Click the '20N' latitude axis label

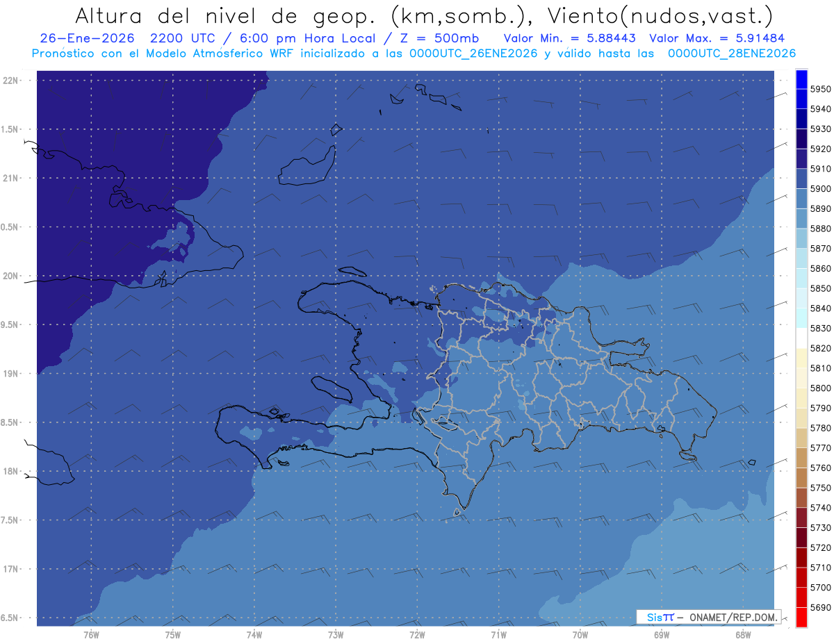10,276
